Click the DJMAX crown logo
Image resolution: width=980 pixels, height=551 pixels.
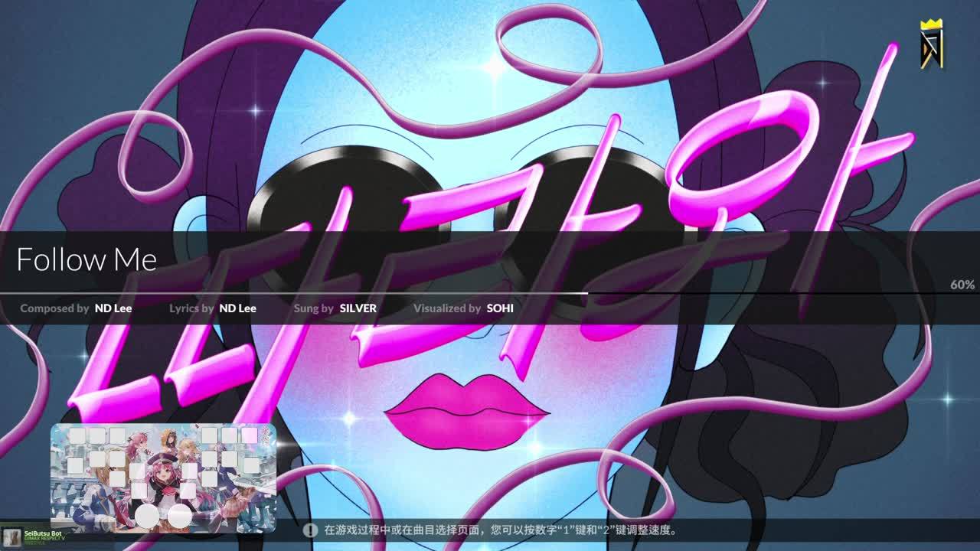pos(932,44)
